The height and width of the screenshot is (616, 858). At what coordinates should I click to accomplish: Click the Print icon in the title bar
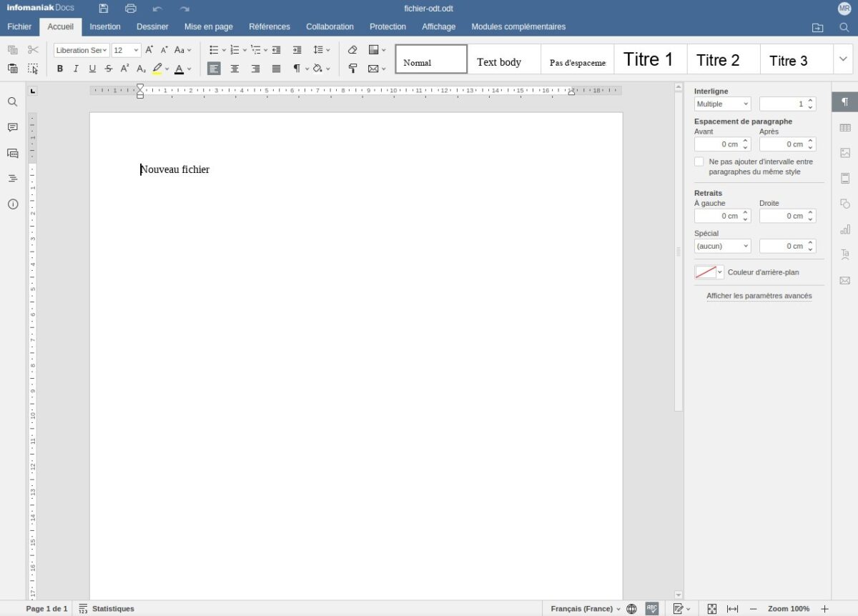pyautogui.click(x=131, y=9)
